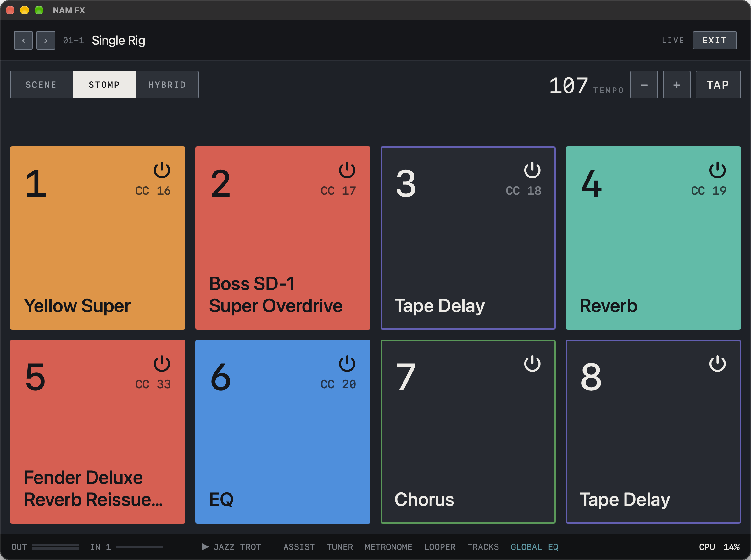Toggle power icon on EQ stomp
This screenshot has height=560, width=751.
click(x=347, y=363)
